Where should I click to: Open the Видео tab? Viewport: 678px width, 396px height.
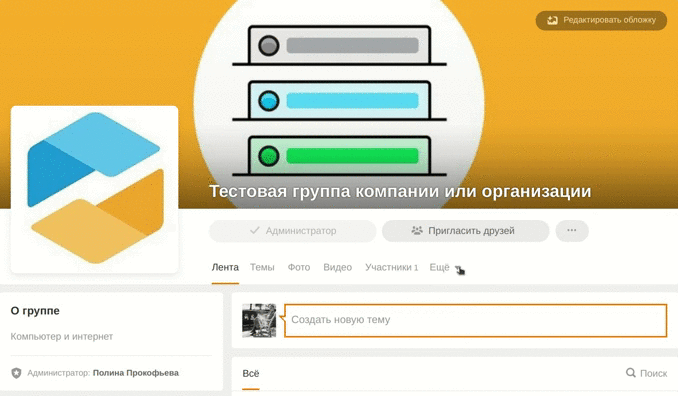tap(338, 268)
